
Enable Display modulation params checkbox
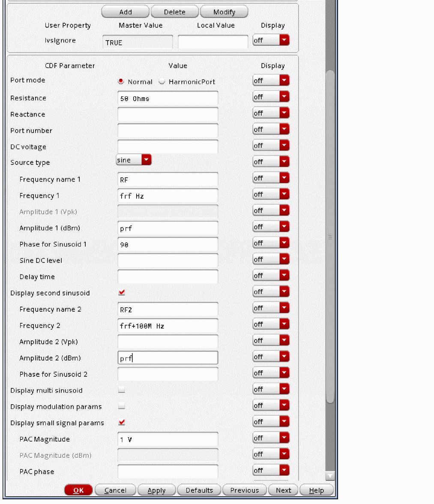(122, 406)
